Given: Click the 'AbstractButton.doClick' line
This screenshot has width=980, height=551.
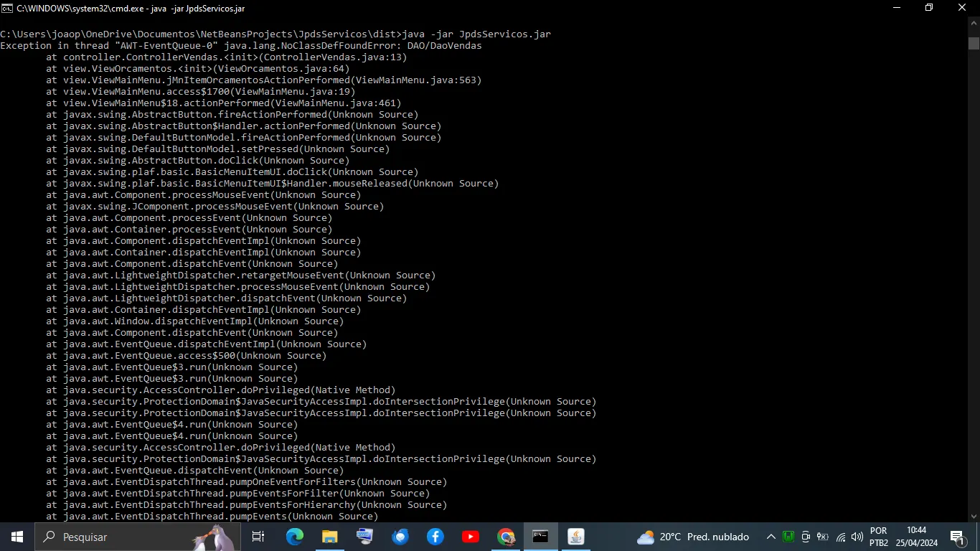Looking at the screenshot, I should tap(198, 161).
